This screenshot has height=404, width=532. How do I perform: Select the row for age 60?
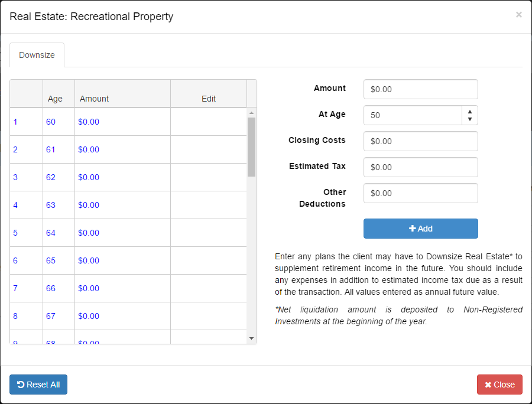pos(51,122)
